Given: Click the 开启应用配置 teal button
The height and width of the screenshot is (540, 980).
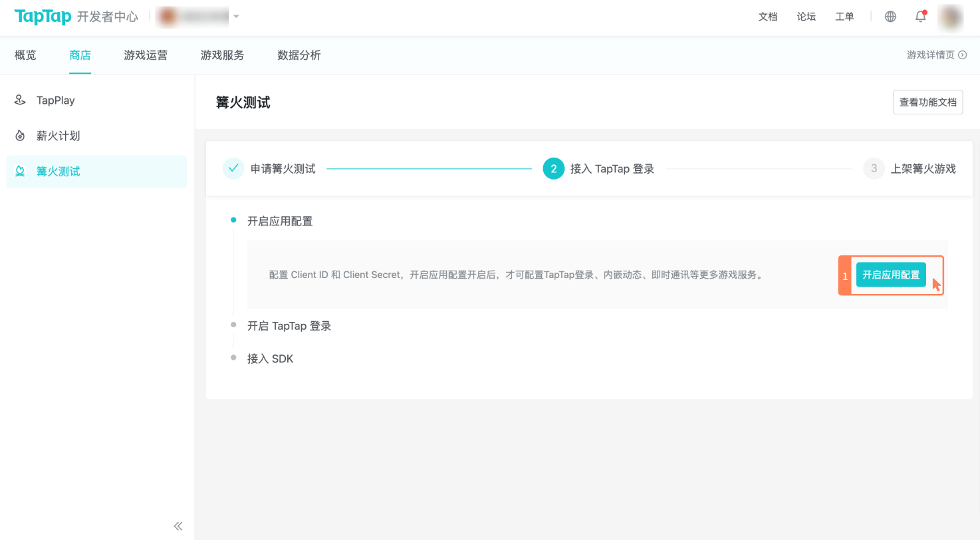Looking at the screenshot, I should coord(891,275).
